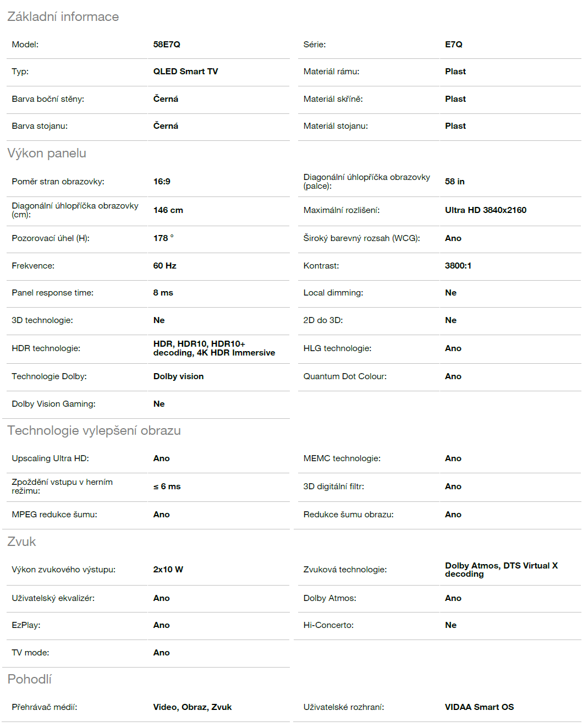Click the "60 Hz" frequency value
Image resolution: width=588 pixels, height=727 pixels.
point(164,266)
